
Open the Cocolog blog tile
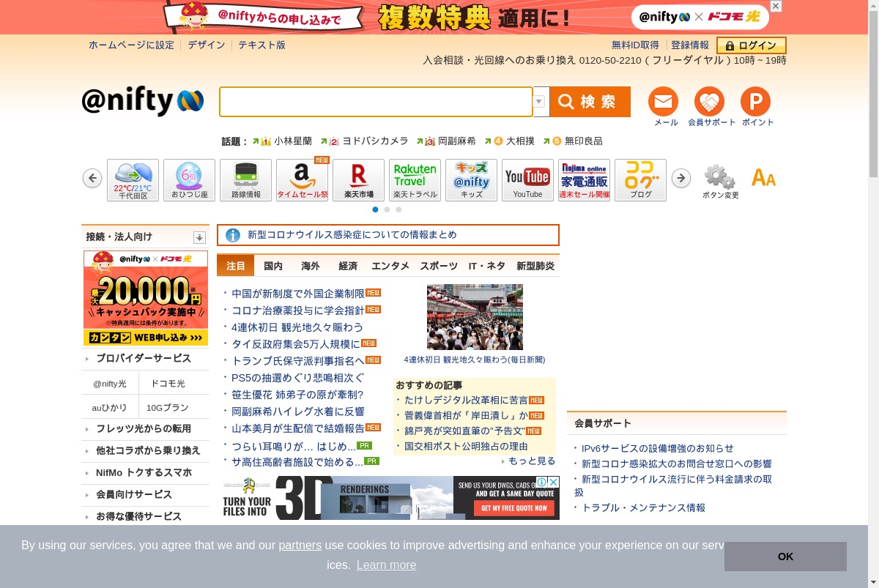click(640, 180)
